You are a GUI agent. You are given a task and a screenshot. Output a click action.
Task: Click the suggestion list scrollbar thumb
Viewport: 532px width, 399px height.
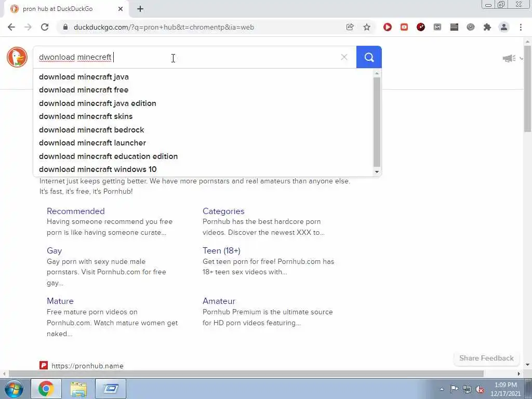[x=377, y=122]
